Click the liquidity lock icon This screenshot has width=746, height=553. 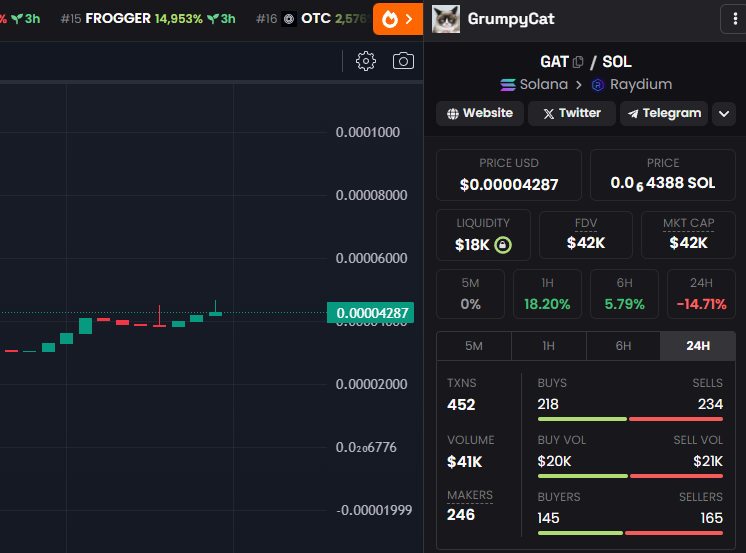coord(503,245)
